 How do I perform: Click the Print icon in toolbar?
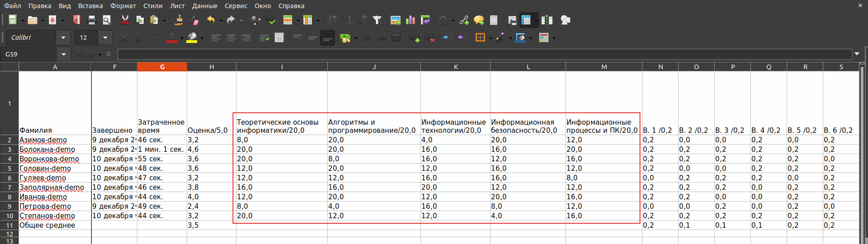pyautogui.click(x=92, y=20)
